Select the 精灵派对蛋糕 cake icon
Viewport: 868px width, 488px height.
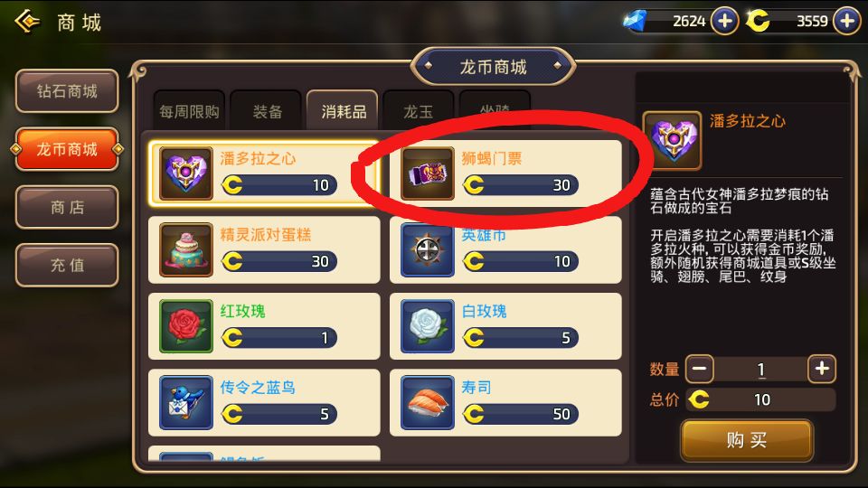(x=186, y=249)
